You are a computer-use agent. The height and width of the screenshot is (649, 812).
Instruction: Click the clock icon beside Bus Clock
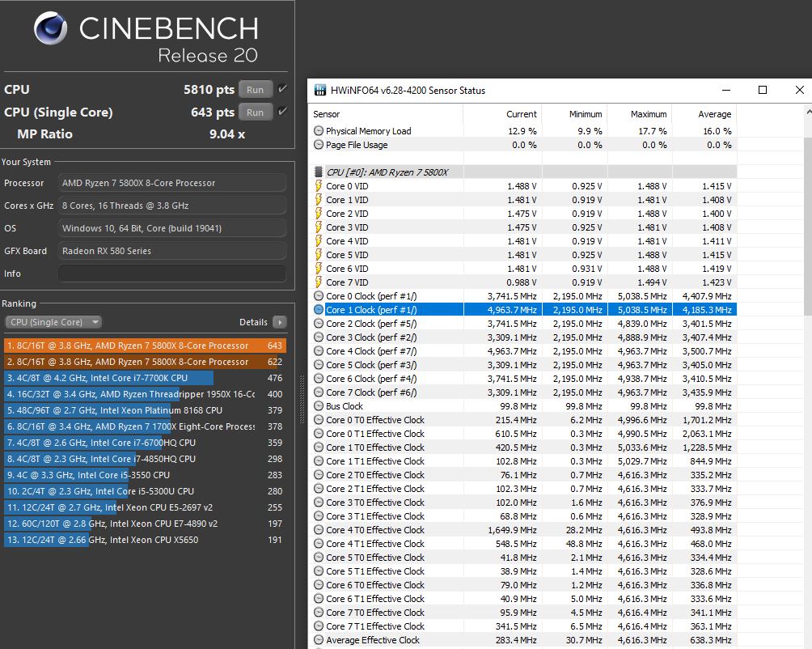click(x=319, y=406)
